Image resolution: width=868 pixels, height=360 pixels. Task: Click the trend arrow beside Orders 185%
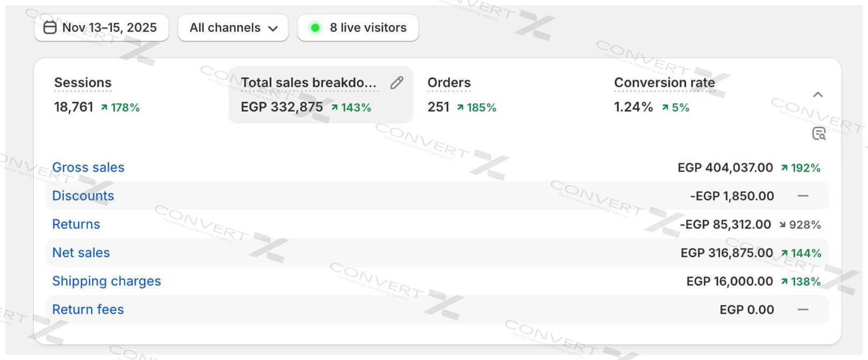tap(460, 107)
